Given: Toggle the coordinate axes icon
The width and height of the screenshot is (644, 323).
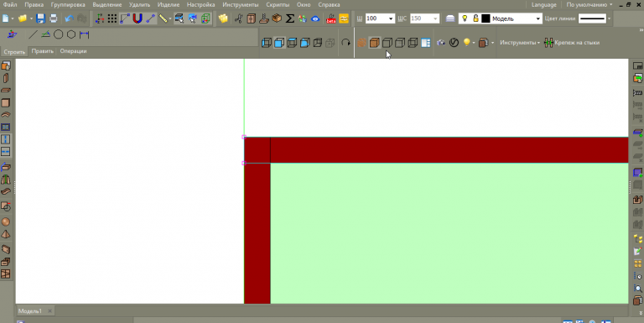Looking at the screenshot, I should click(100, 18).
